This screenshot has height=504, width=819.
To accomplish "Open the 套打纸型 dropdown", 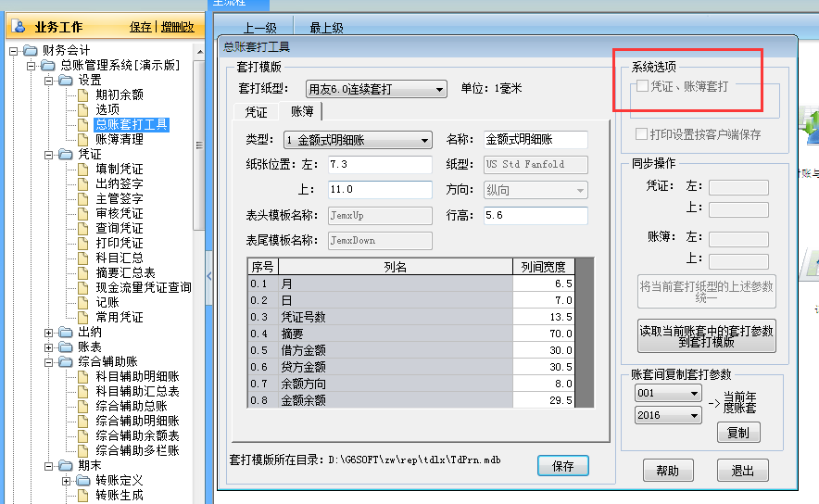I will 439,89.
